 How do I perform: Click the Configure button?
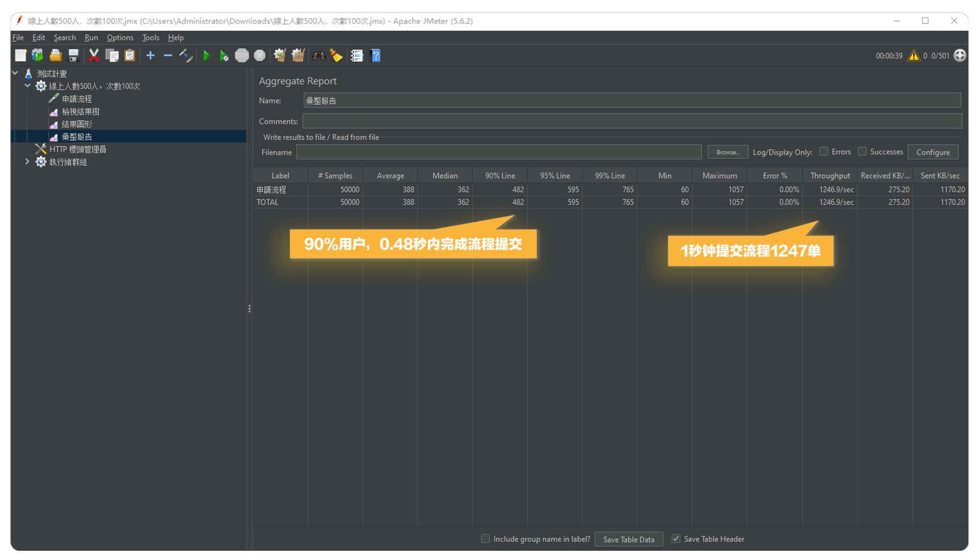pos(933,152)
